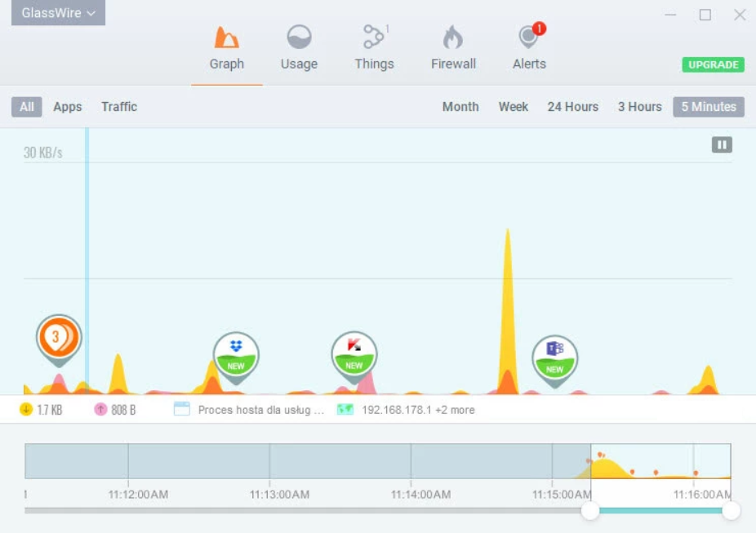Pause the live graph

coord(722,144)
